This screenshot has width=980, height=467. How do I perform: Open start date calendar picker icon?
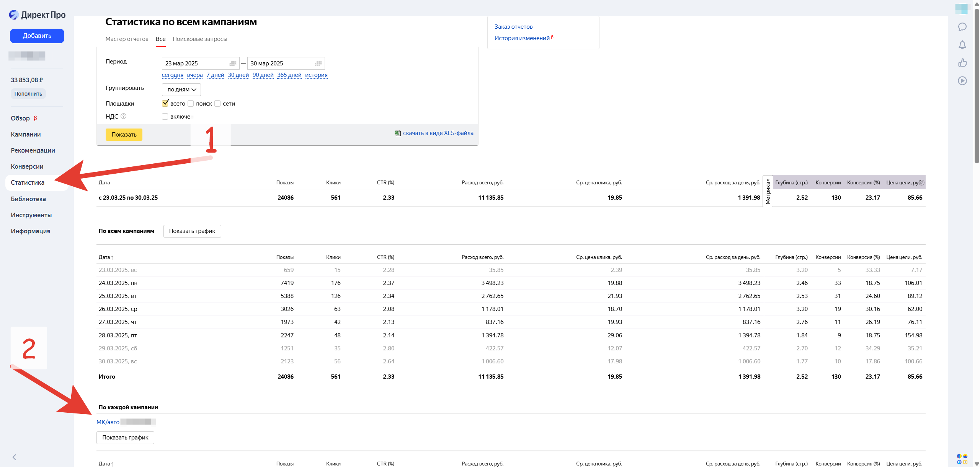click(x=233, y=63)
